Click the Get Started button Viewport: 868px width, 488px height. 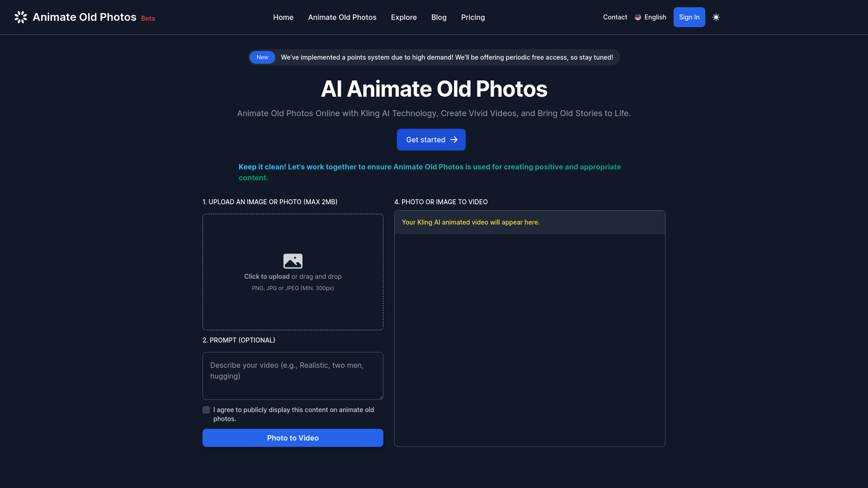431,140
